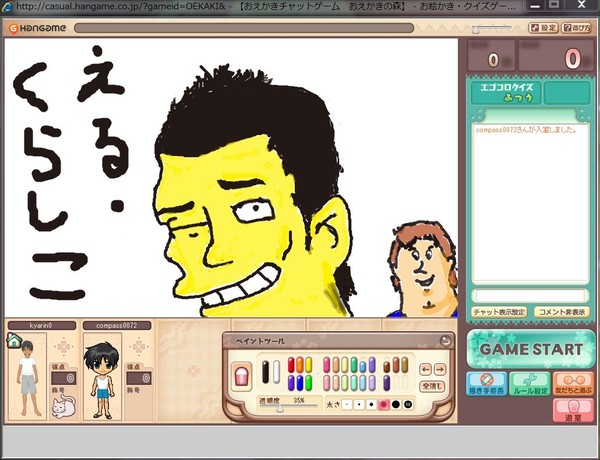
Task: Select the largest brush thickness option
Action: tap(408, 405)
